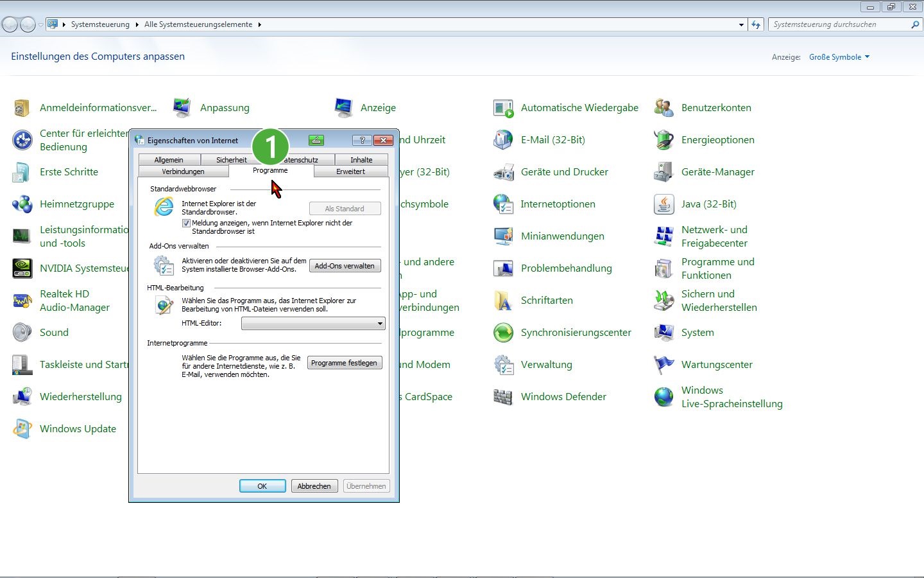Open the Anzeige Große Symbole dropdown
This screenshot has width=924, height=578.
pos(839,57)
